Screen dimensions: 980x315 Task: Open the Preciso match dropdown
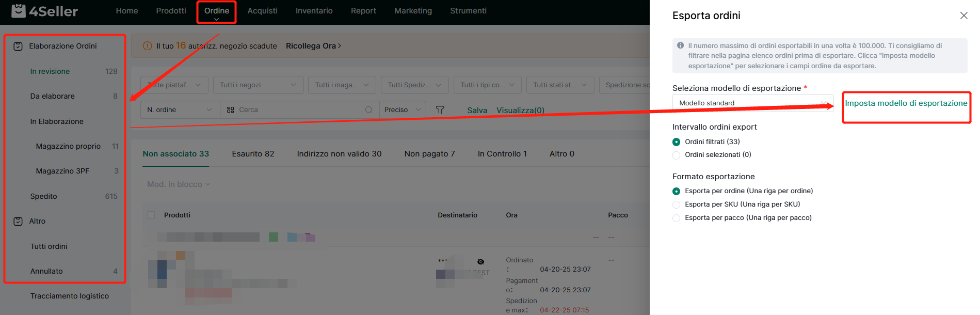pyautogui.click(x=403, y=110)
